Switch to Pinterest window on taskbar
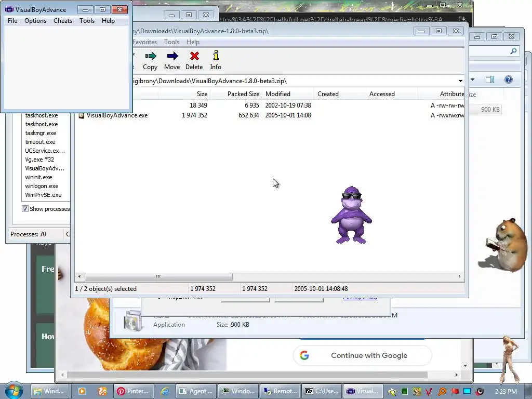Screen dimensions: 532x399 134,391
